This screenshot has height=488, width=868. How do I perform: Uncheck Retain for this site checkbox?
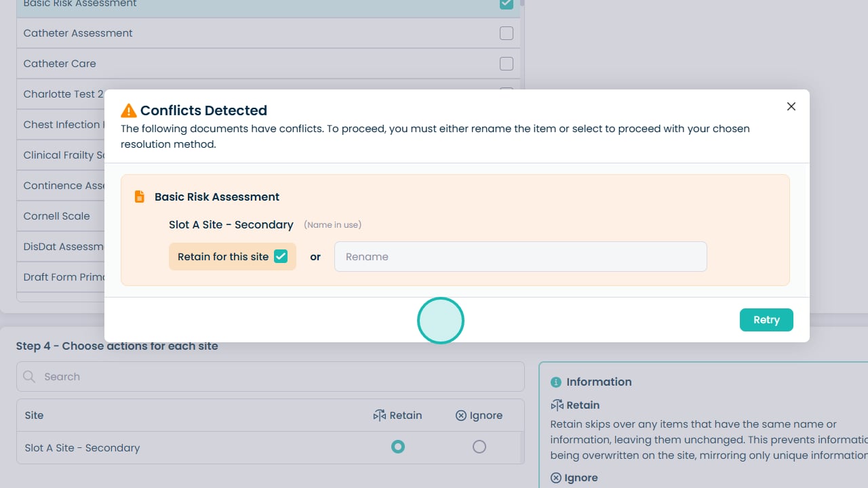pyautogui.click(x=281, y=256)
